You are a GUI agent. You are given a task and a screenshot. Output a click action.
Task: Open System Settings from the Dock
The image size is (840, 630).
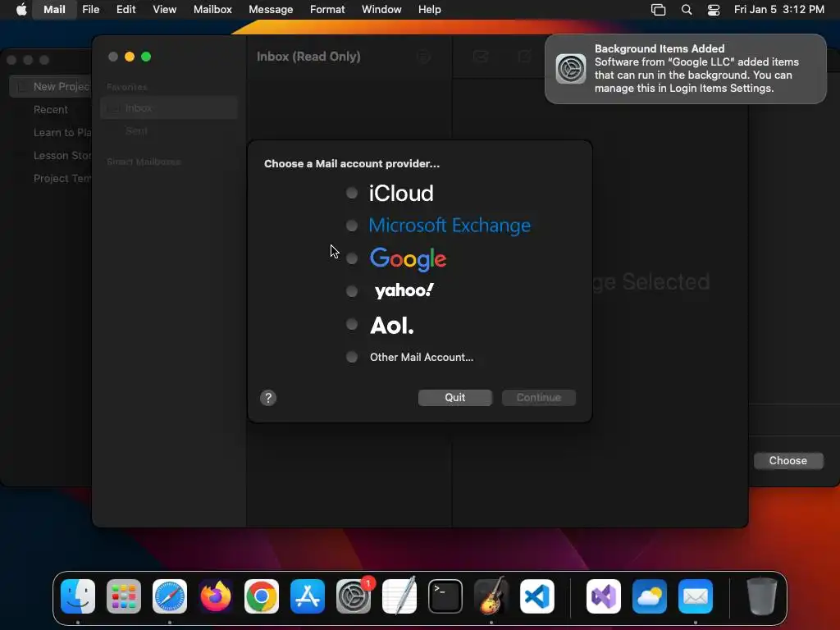pos(354,596)
